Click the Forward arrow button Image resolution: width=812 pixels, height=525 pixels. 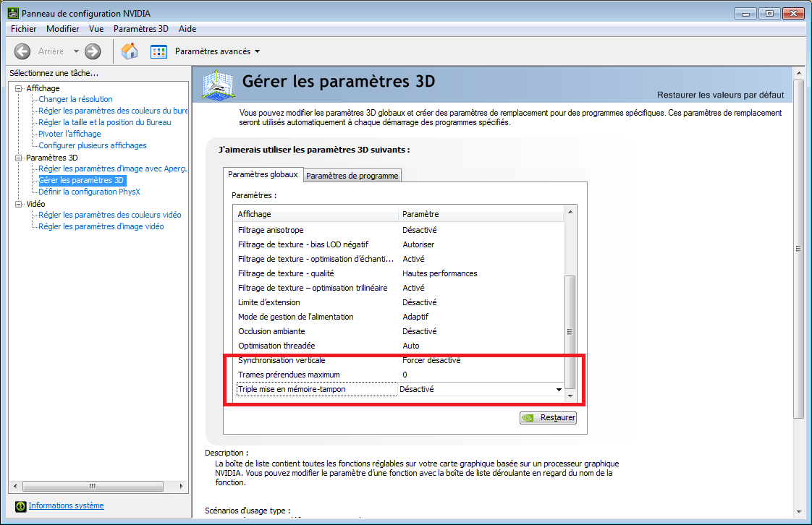point(93,51)
